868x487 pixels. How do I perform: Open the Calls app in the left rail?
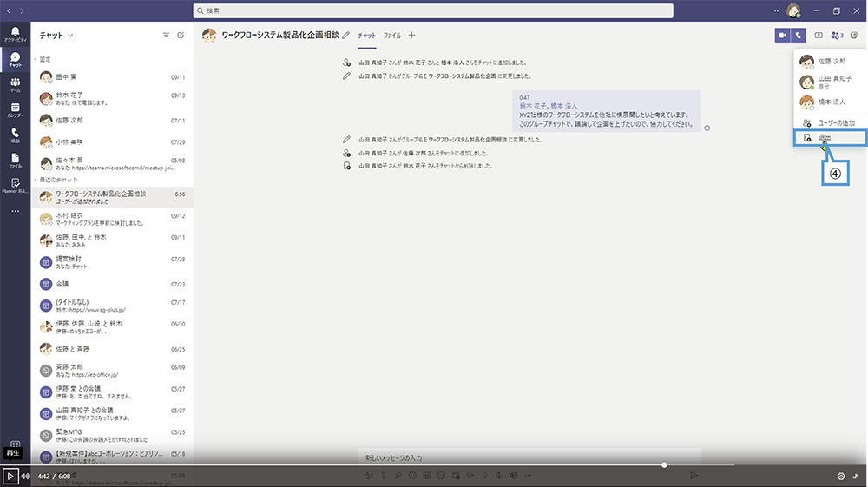(15, 135)
